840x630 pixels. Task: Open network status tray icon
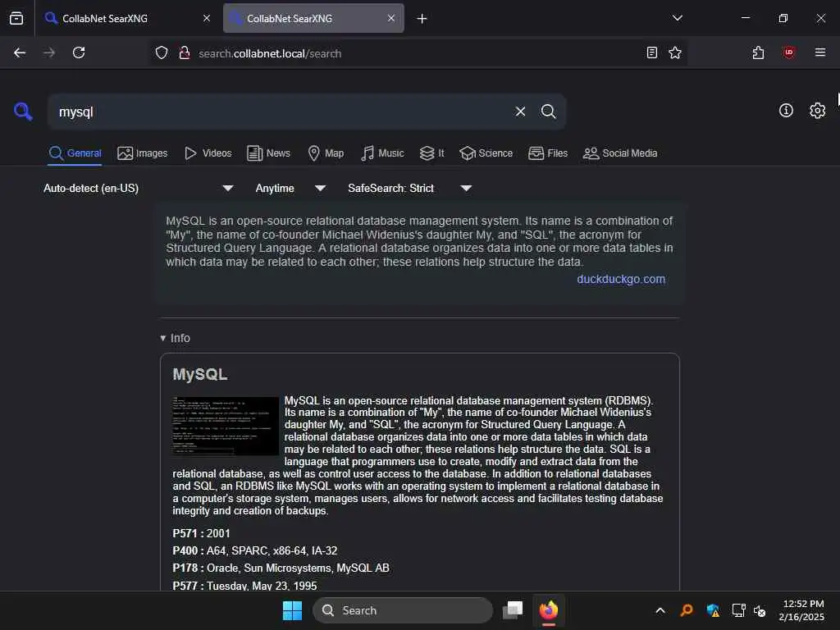(739, 610)
